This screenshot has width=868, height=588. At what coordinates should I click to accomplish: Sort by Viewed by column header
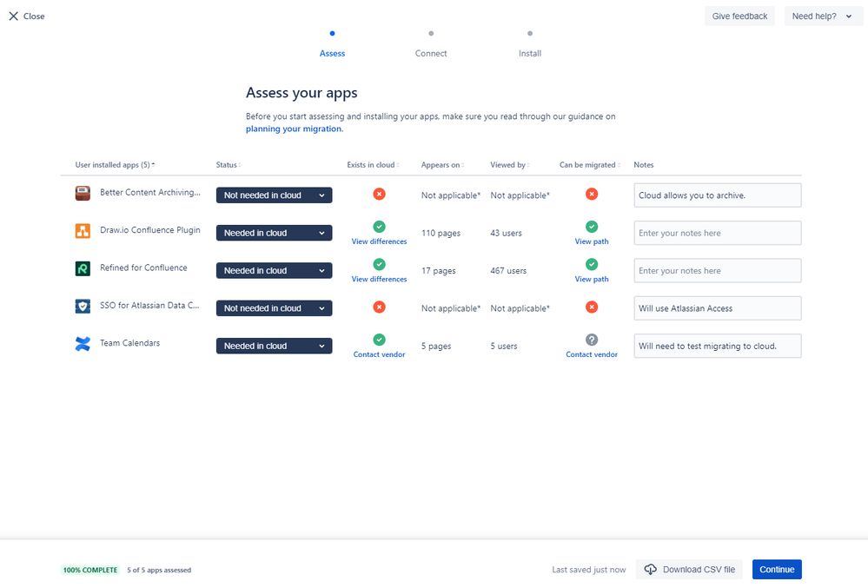[x=510, y=165]
